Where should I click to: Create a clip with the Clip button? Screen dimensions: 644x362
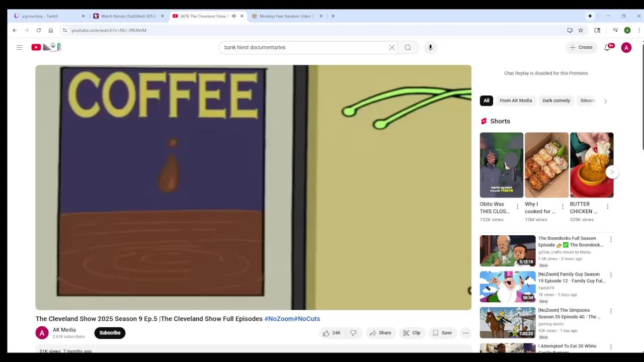(x=412, y=333)
